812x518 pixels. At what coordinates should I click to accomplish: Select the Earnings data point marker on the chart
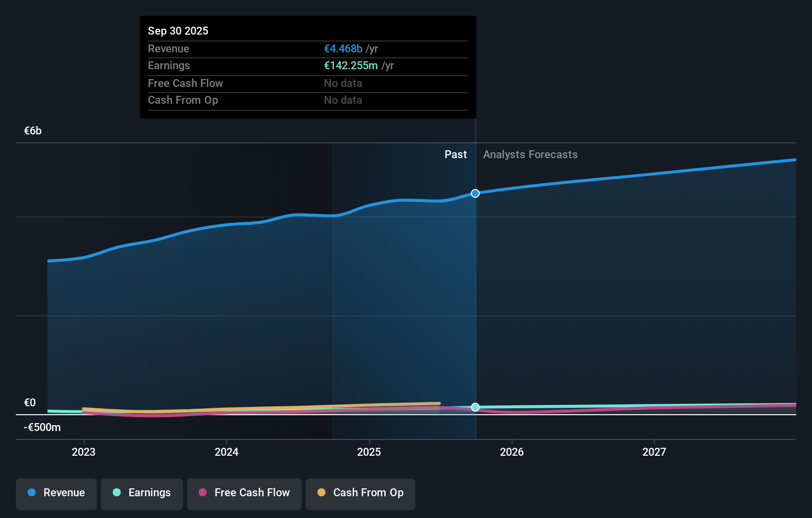tap(475, 407)
